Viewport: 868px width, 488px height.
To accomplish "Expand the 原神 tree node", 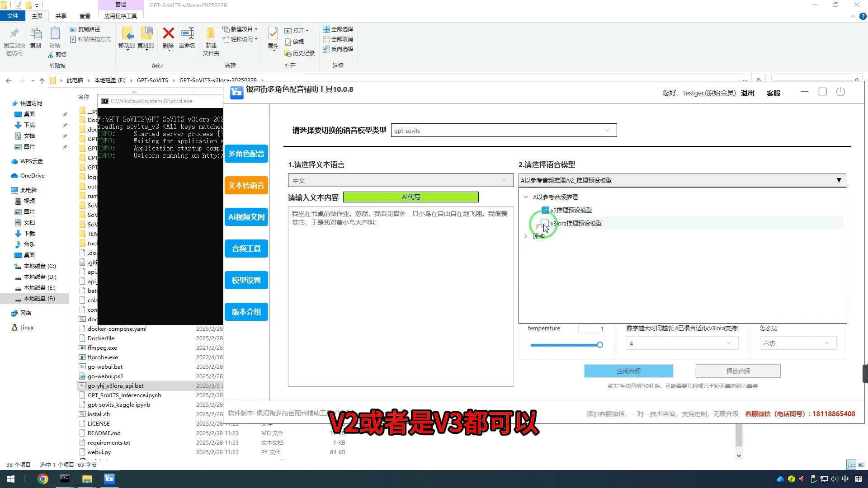I will 526,236.
